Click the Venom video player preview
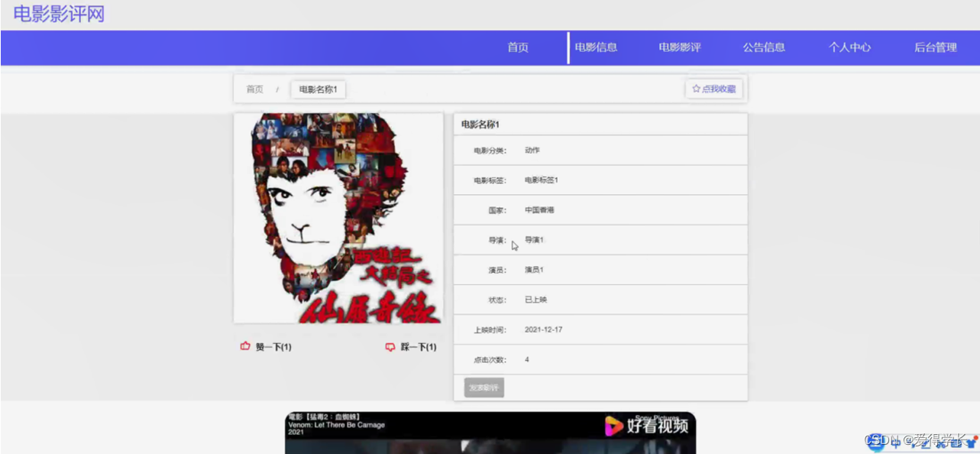Screen dimensions: 980x454 pos(490,433)
